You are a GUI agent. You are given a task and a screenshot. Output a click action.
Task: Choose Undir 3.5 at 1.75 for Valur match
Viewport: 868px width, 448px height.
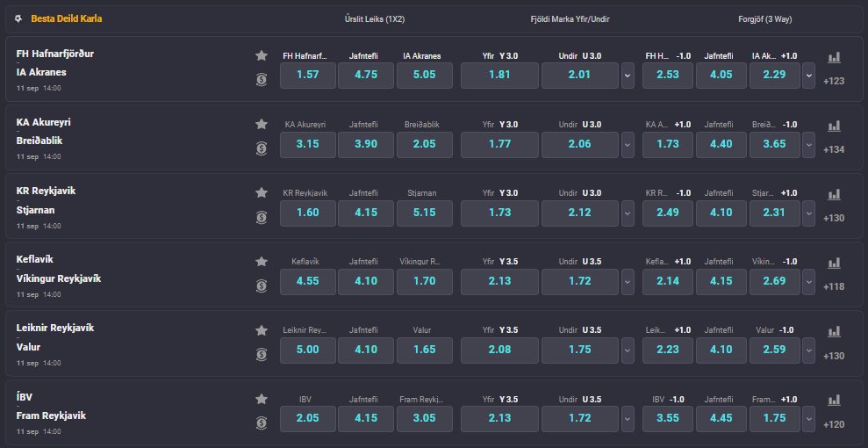pyautogui.click(x=579, y=350)
